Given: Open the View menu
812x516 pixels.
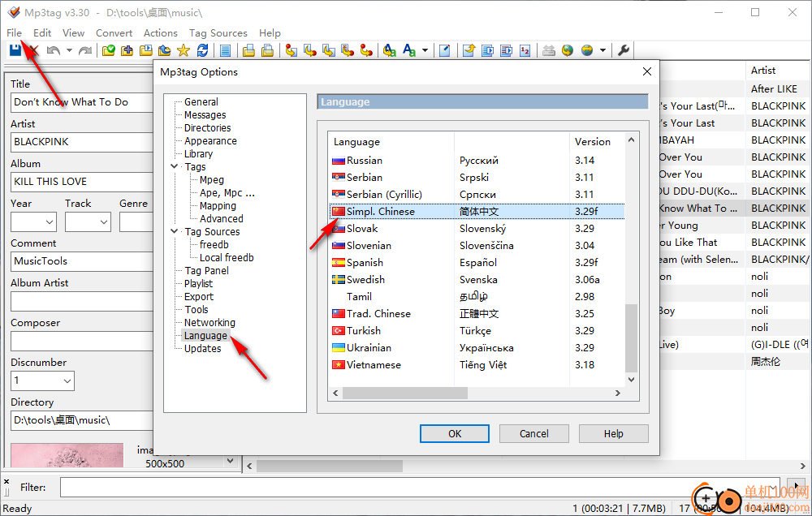Looking at the screenshot, I should click(74, 33).
